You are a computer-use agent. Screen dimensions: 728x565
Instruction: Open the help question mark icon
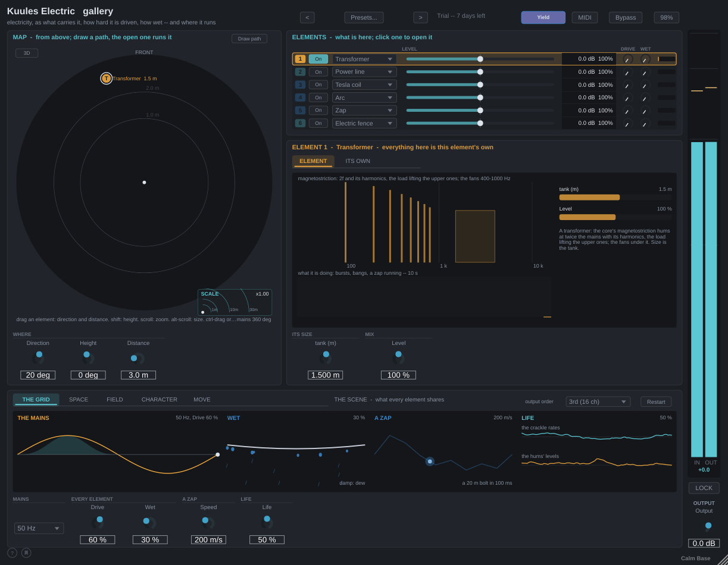[x=12, y=553]
